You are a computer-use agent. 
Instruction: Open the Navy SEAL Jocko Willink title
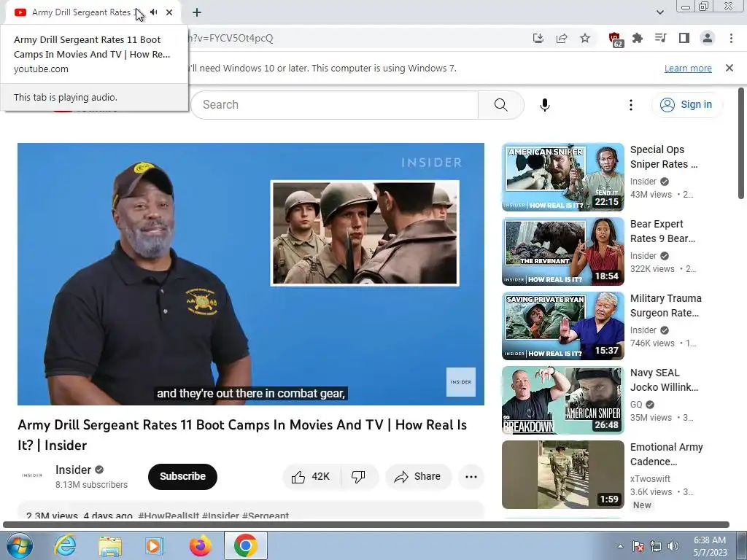pos(664,379)
